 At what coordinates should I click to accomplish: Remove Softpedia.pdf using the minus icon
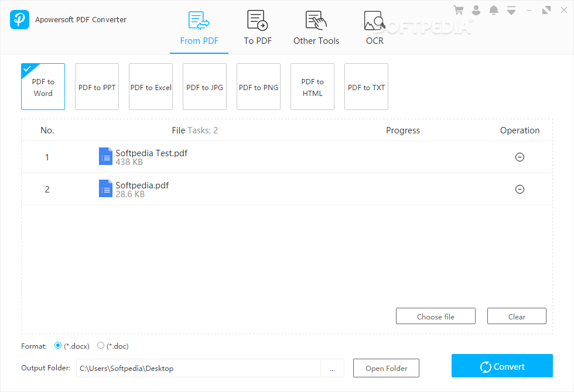click(519, 189)
